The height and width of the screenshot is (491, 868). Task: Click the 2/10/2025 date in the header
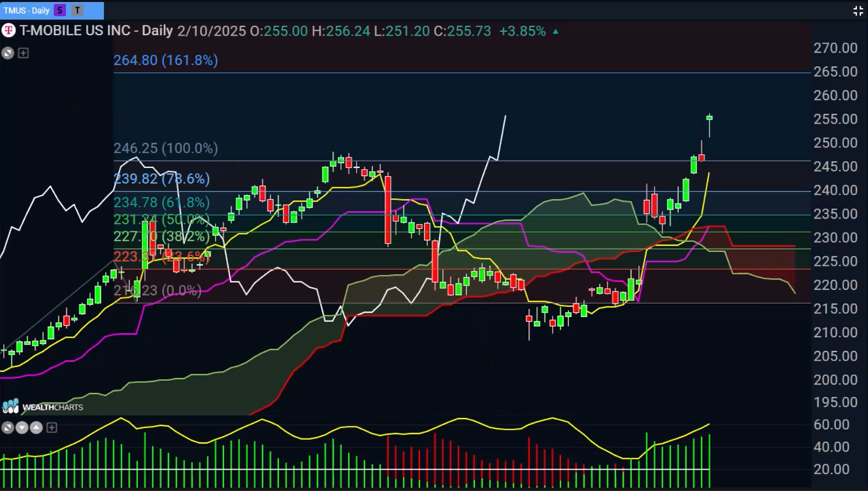212,31
